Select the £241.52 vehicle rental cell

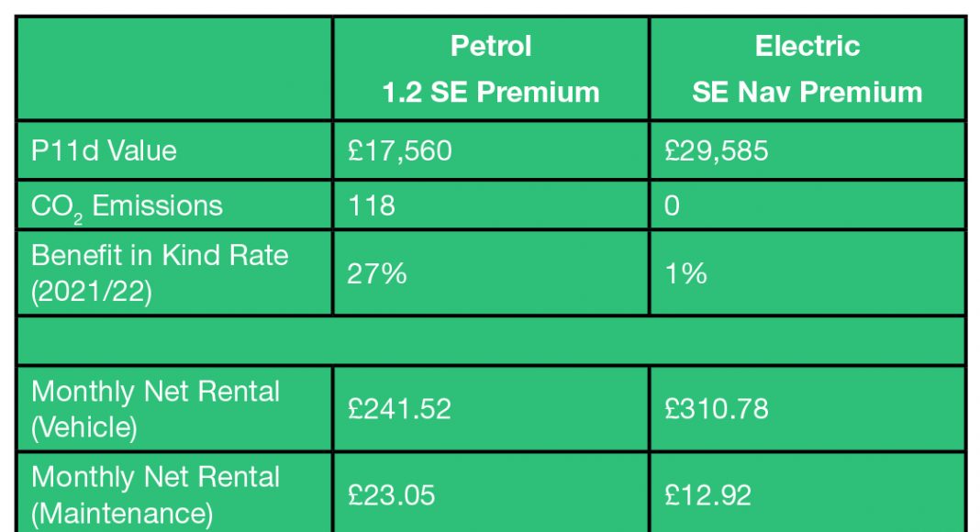(400, 408)
